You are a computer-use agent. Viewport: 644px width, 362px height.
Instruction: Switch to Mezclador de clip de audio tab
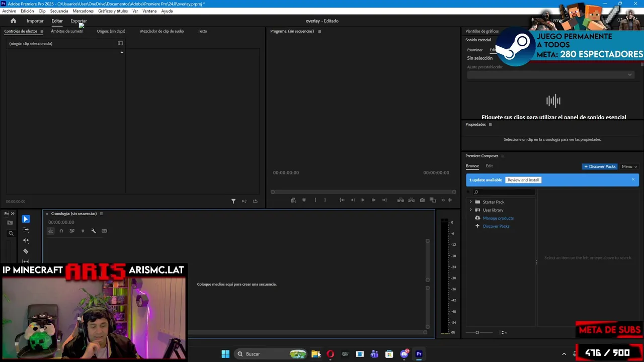pos(162,31)
